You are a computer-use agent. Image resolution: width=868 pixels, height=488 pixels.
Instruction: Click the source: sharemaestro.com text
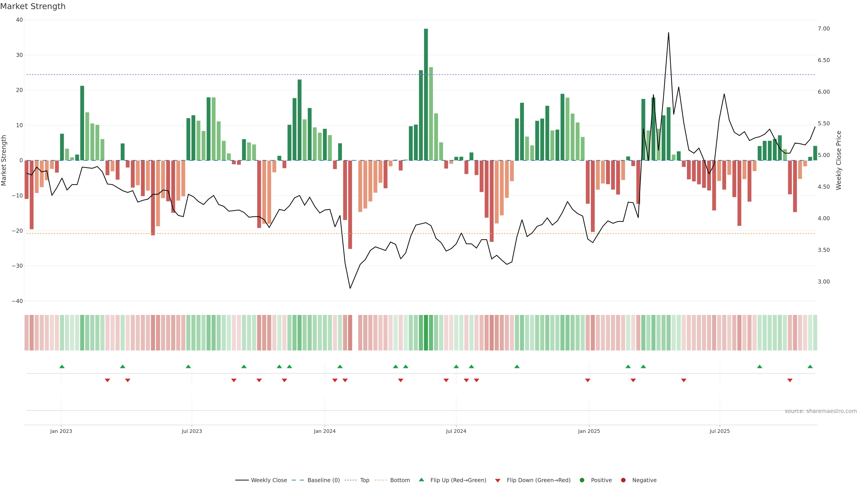click(821, 411)
